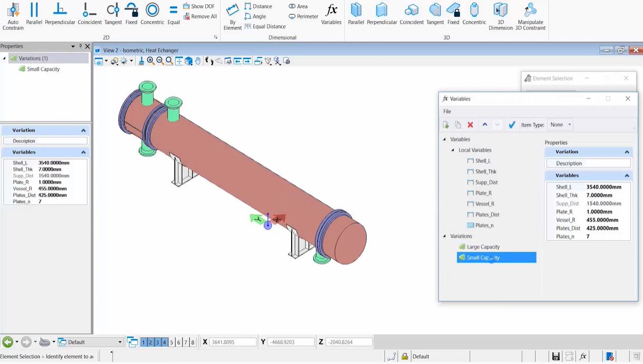Open the File menu in Variables dialog
The width and height of the screenshot is (643, 364).
pyautogui.click(x=447, y=111)
